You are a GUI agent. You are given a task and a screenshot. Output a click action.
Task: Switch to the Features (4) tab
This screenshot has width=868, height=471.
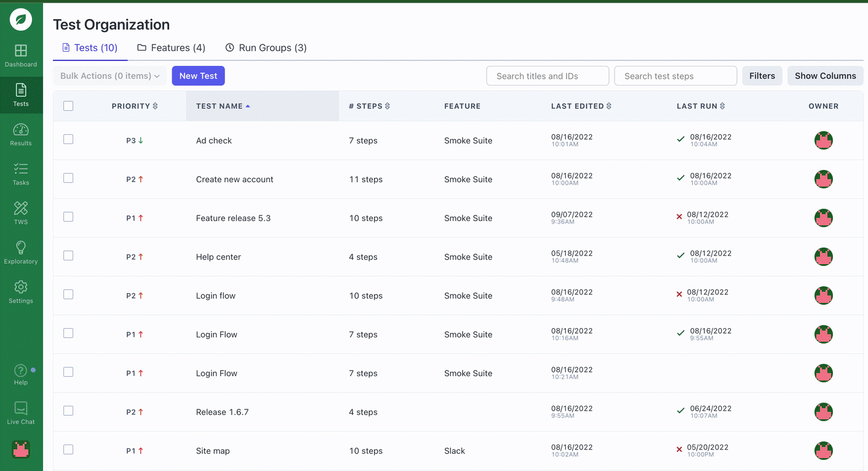[x=171, y=48]
